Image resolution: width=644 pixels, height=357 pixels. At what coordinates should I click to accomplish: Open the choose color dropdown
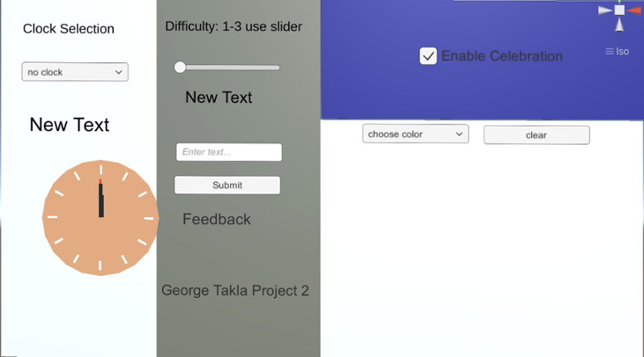pyautogui.click(x=415, y=134)
